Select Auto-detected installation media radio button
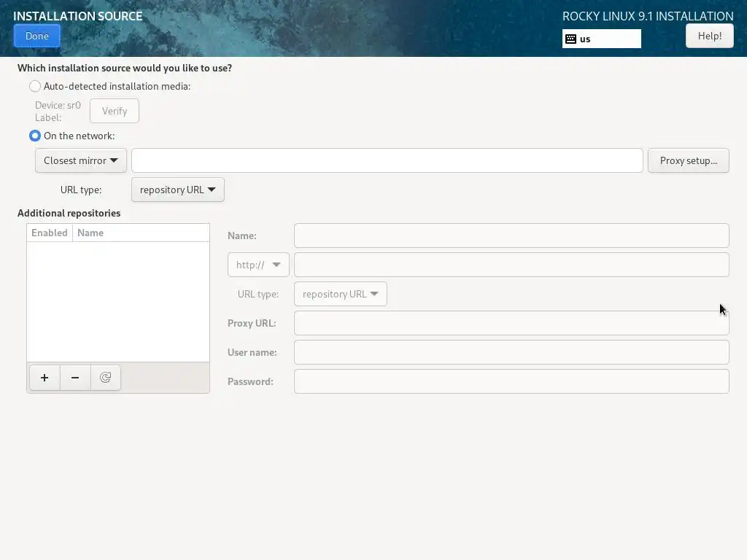This screenshot has height=560, width=747. pyautogui.click(x=35, y=86)
